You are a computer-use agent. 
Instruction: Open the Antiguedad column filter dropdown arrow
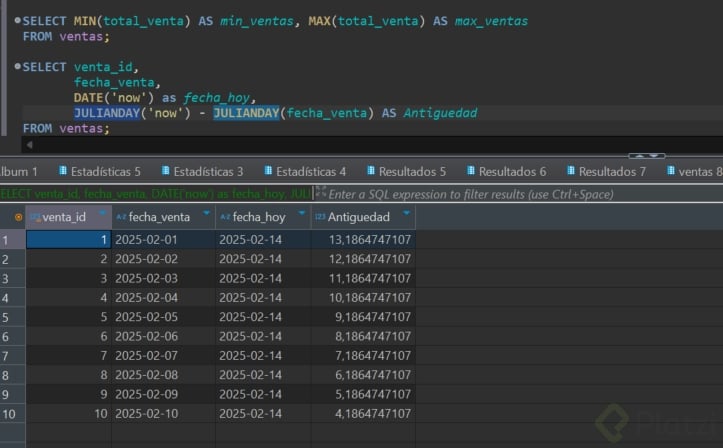pos(406,213)
